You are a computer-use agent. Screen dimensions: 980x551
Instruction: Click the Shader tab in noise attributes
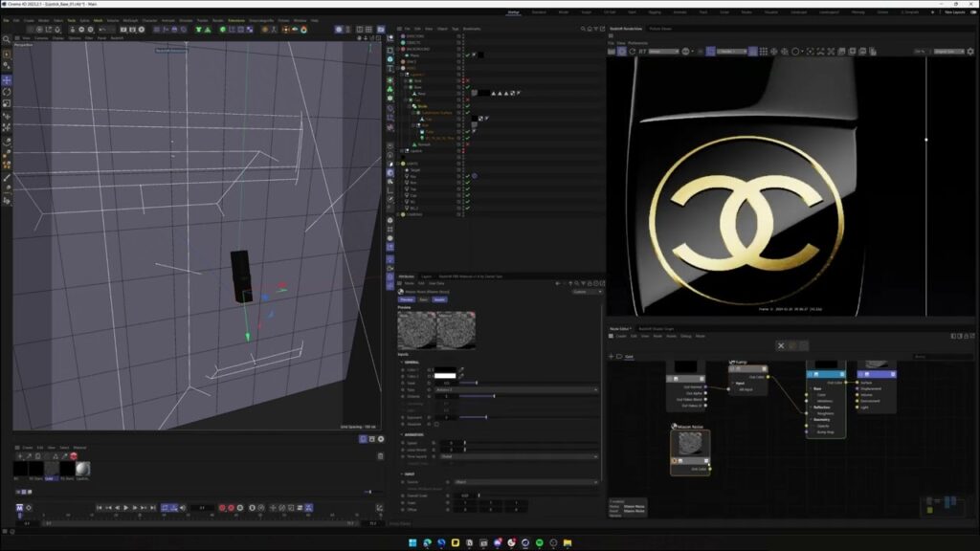pos(439,299)
